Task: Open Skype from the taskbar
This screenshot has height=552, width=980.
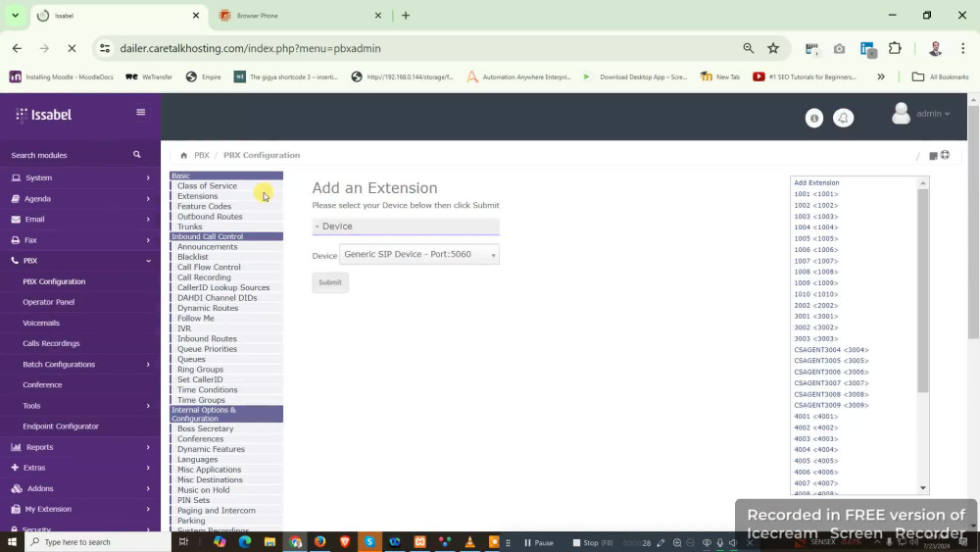Action: pyautogui.click(x=369, y=542)
